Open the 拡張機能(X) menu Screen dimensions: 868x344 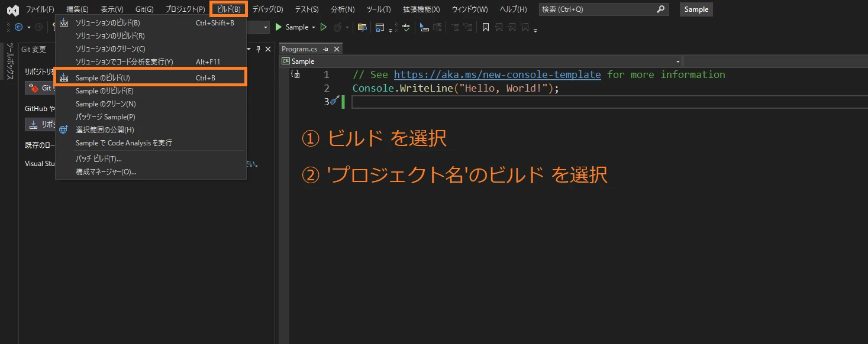click(x=421, y=9)
